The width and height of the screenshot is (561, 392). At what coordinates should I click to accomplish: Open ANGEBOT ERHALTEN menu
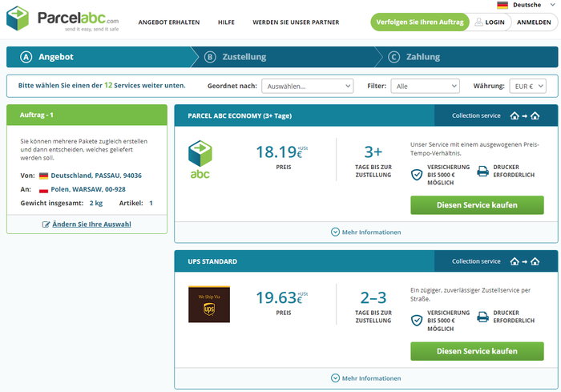pyautogui.click(x=169, y=22)
